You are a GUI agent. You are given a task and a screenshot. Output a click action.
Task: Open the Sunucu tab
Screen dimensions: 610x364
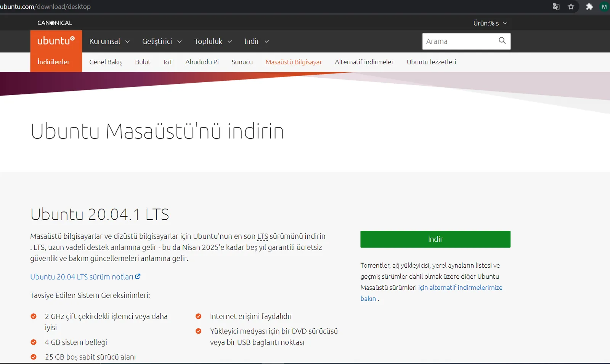[242, 62]
